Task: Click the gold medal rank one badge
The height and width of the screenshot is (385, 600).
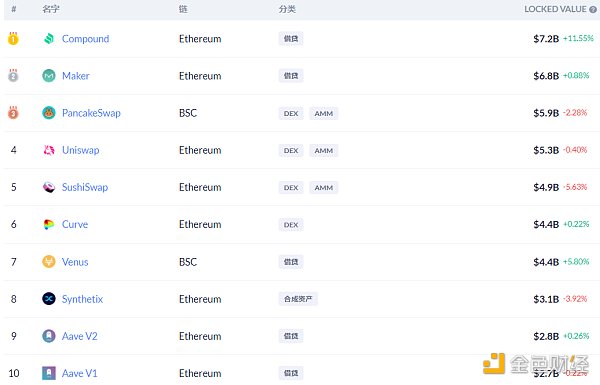Action: pos(13,38)
